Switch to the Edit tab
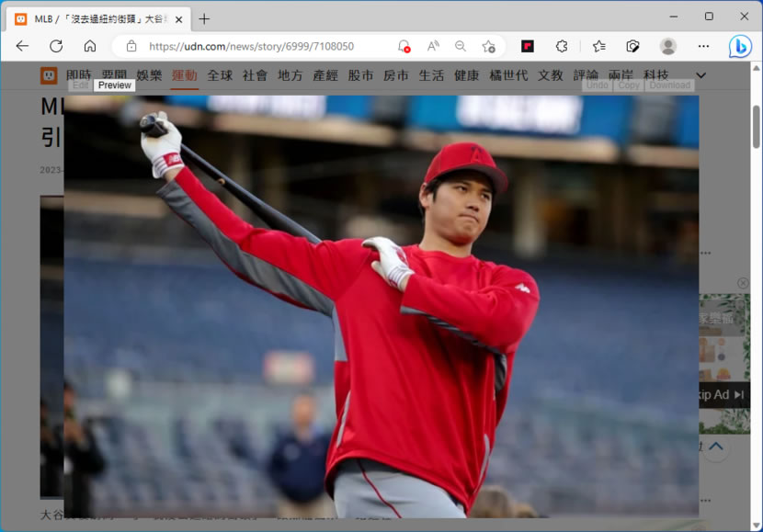Viewport: 763px width, 532px height. (x=80, y=85)
